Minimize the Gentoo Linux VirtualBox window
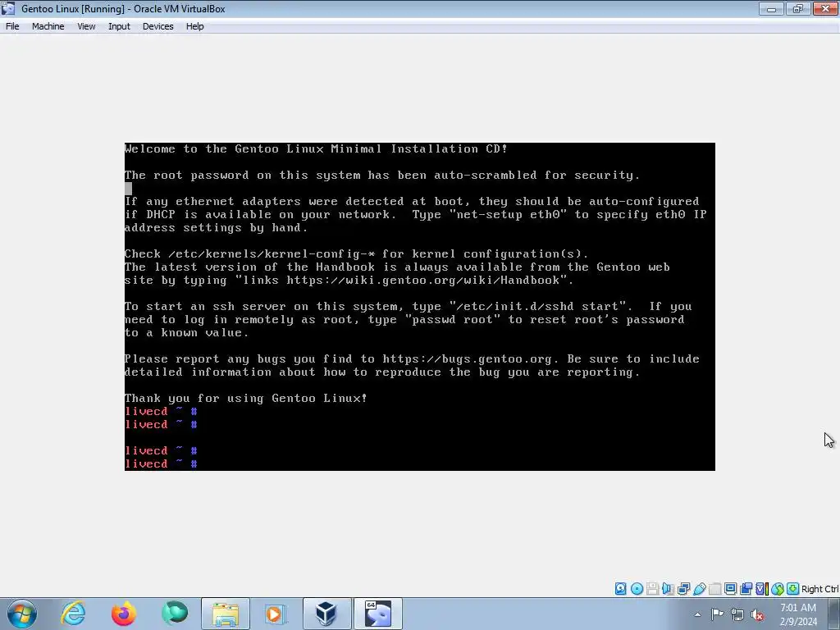 (x=771, y=8)
